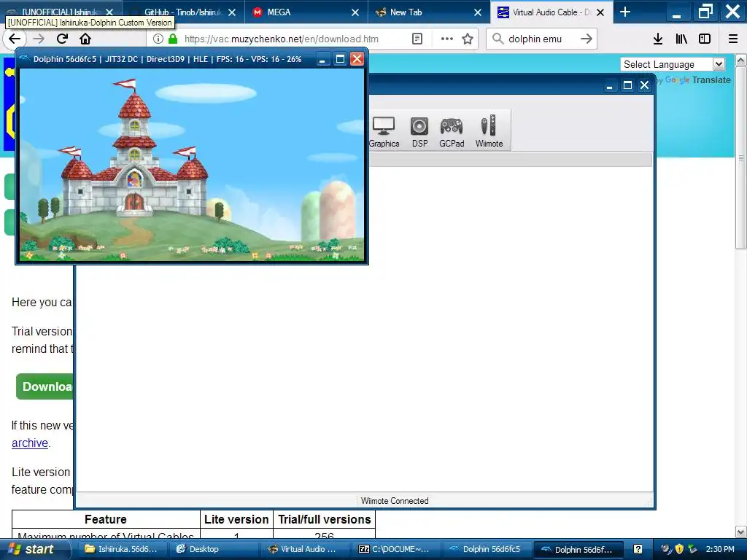
Task: Close the MEGA tab
Action: click(x=355, y=12)
